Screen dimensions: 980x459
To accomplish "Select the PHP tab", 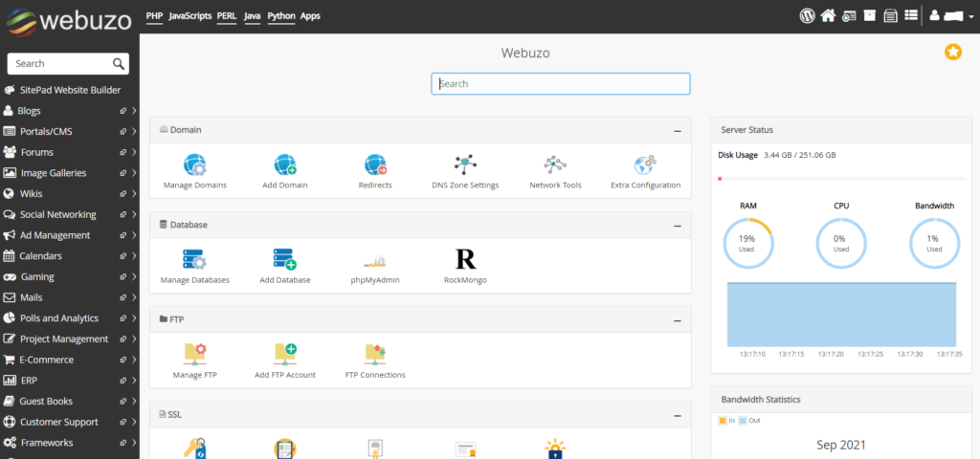I will click(x=154, y=16).
